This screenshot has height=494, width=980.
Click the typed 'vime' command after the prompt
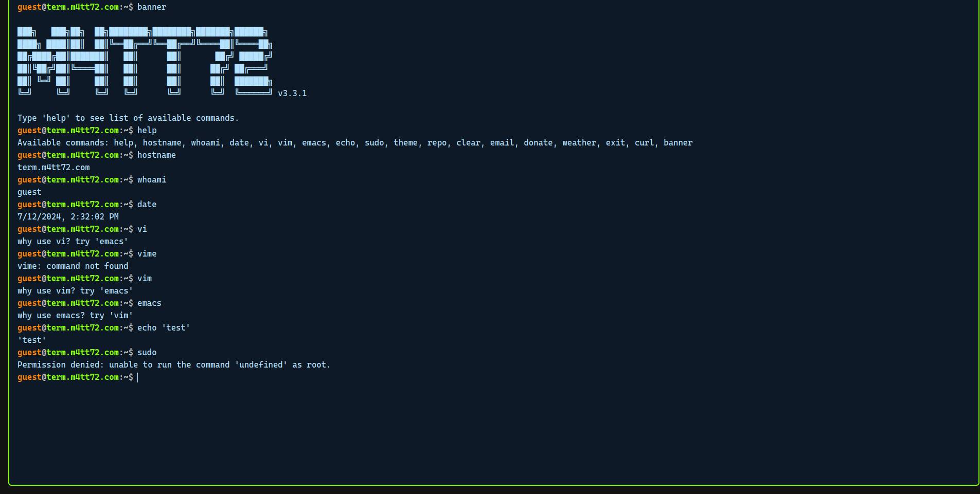(x=147, y=254)
